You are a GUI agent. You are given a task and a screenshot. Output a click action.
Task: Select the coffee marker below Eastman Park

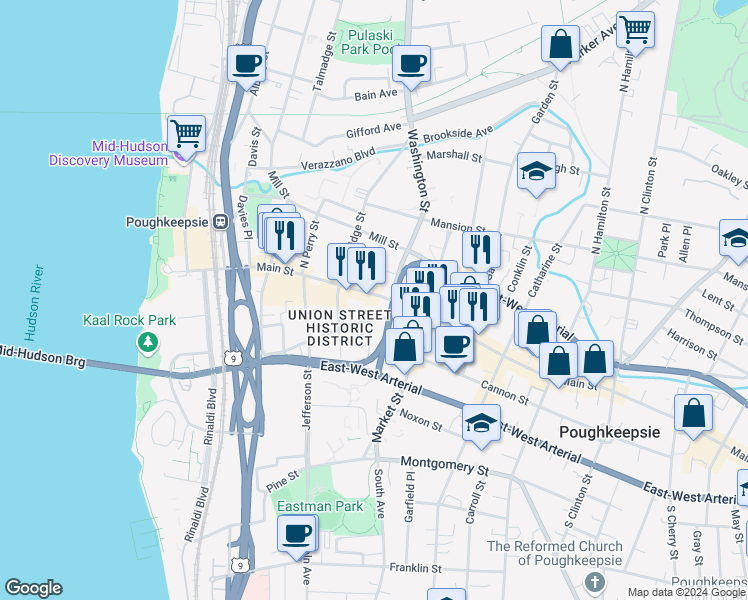point(296,533)
